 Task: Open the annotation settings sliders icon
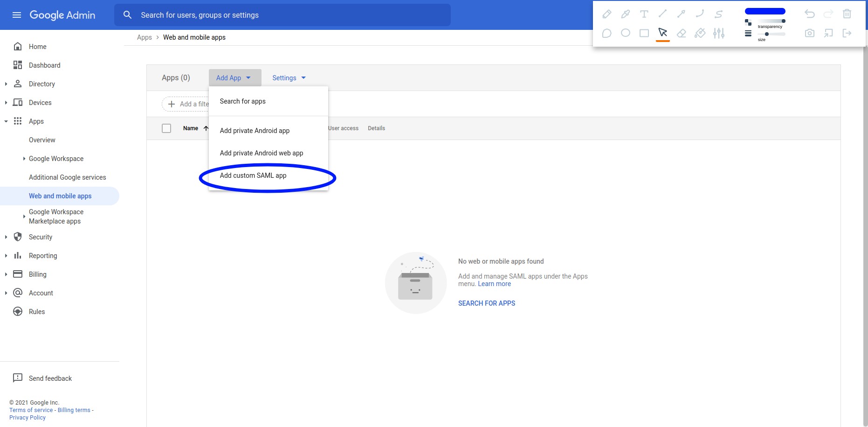click(x=718, y=33)
